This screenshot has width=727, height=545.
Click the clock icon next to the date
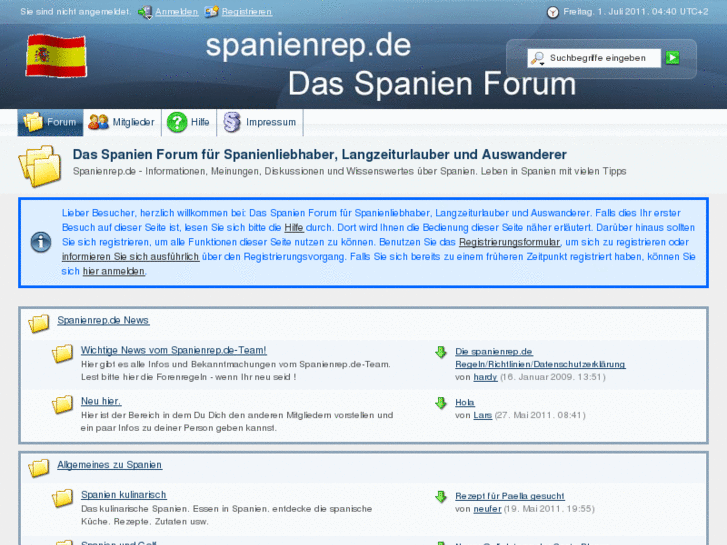click(553, 12)
